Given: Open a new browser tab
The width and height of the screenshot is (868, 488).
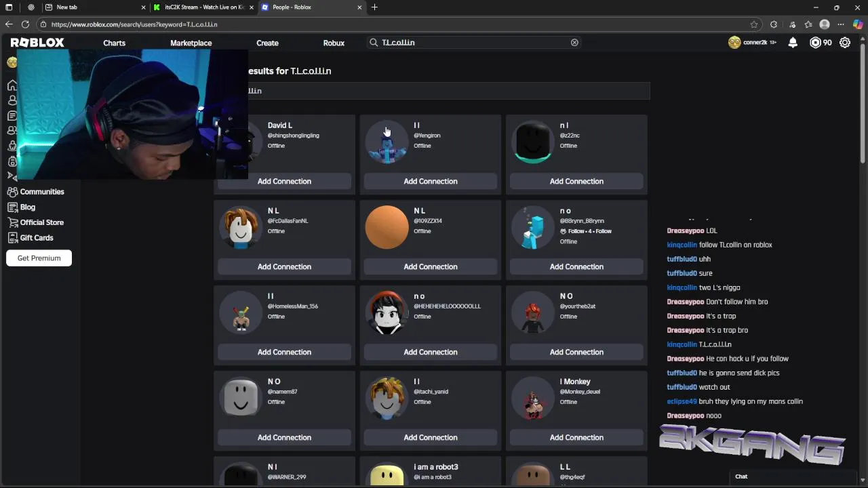Looking at the screenshot, I should 374,7.
